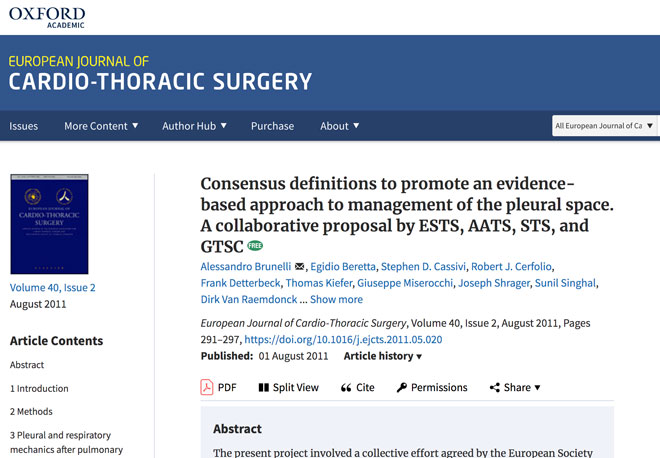Open the Share dropdown arrow
This screenshot has height=458, width=660.
[x=538, y=388]
